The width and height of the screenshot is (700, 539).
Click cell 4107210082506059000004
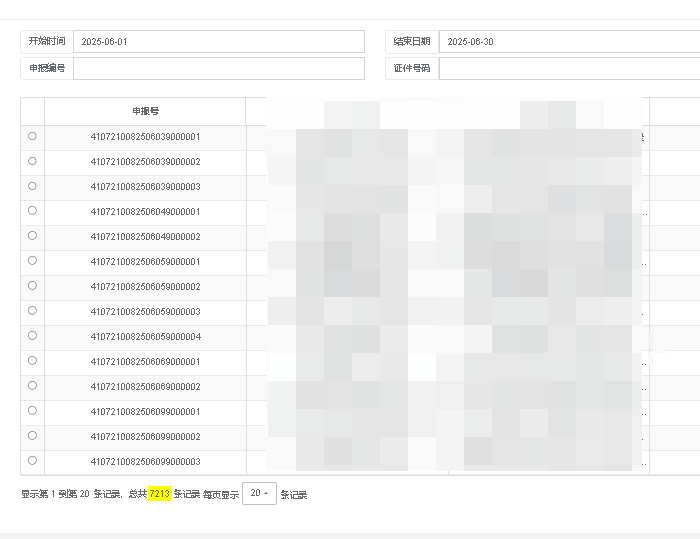[x=146, y=337]
